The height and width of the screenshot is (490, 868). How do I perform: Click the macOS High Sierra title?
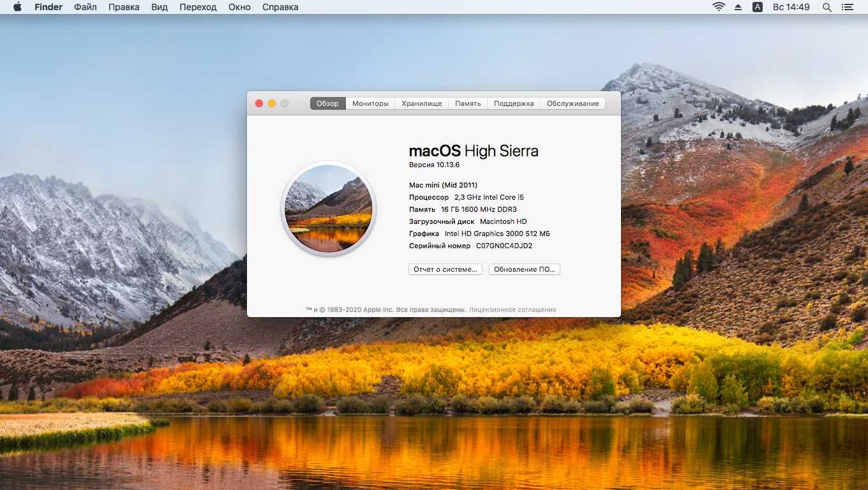tap(474, 151)
